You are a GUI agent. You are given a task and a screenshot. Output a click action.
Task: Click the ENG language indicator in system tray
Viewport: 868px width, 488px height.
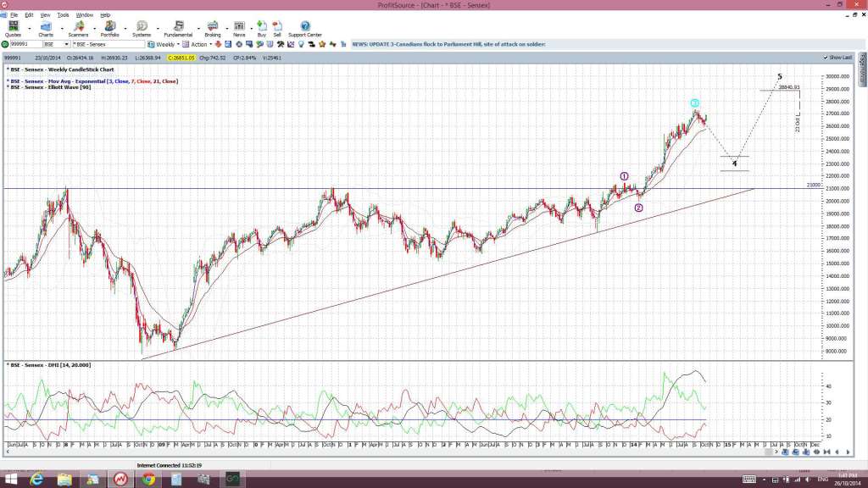tap(822, 480)
